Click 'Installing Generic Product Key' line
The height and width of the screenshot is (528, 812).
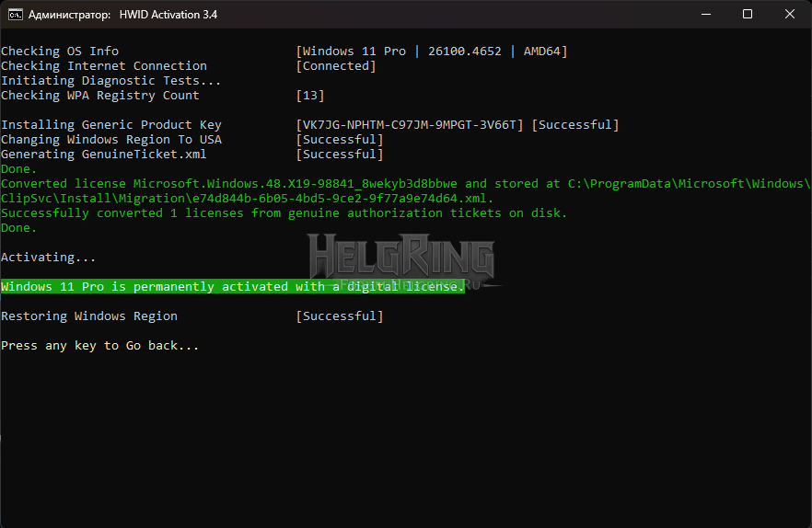click(x=110, y=125)
